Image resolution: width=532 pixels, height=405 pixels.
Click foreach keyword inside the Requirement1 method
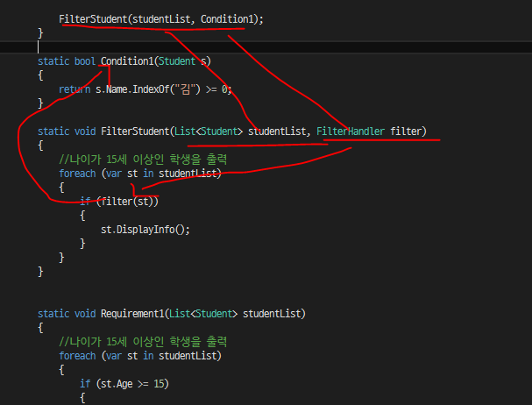pos(77,356)
